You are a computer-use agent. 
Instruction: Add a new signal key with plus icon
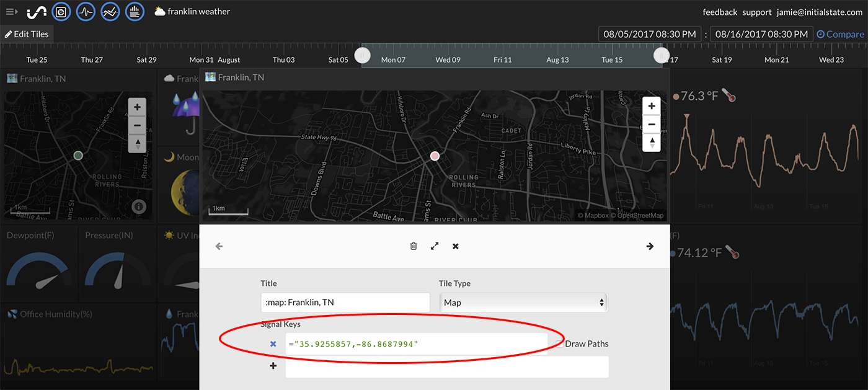(x=273, y=366)
